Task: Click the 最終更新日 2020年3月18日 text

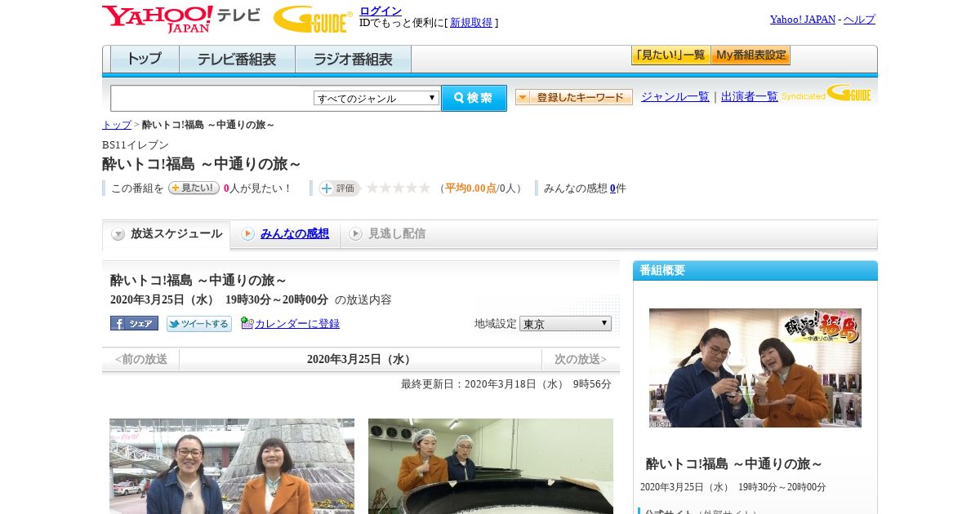Action: [506, 384]
